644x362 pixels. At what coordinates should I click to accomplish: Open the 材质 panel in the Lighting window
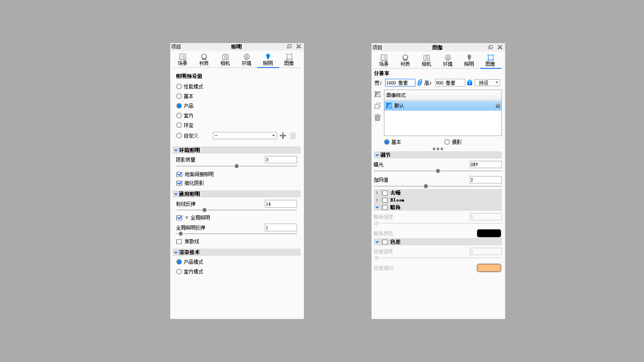[x=204, y=60]
